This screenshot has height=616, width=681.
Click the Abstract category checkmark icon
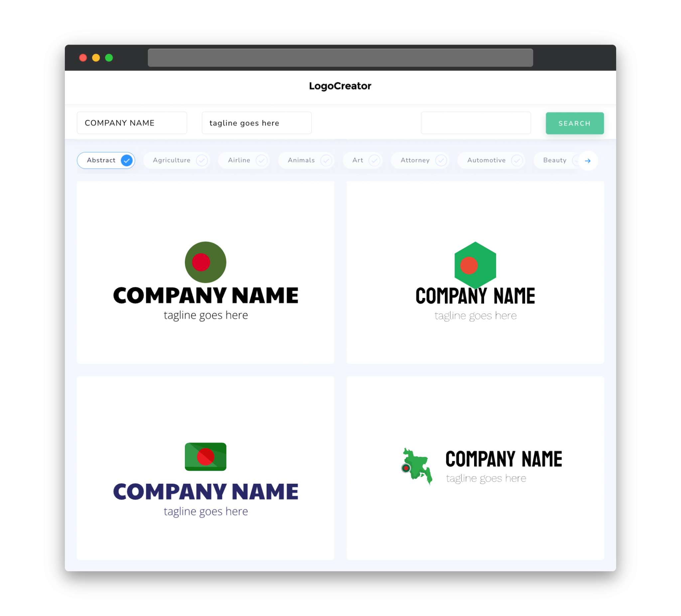pos(127,161)
